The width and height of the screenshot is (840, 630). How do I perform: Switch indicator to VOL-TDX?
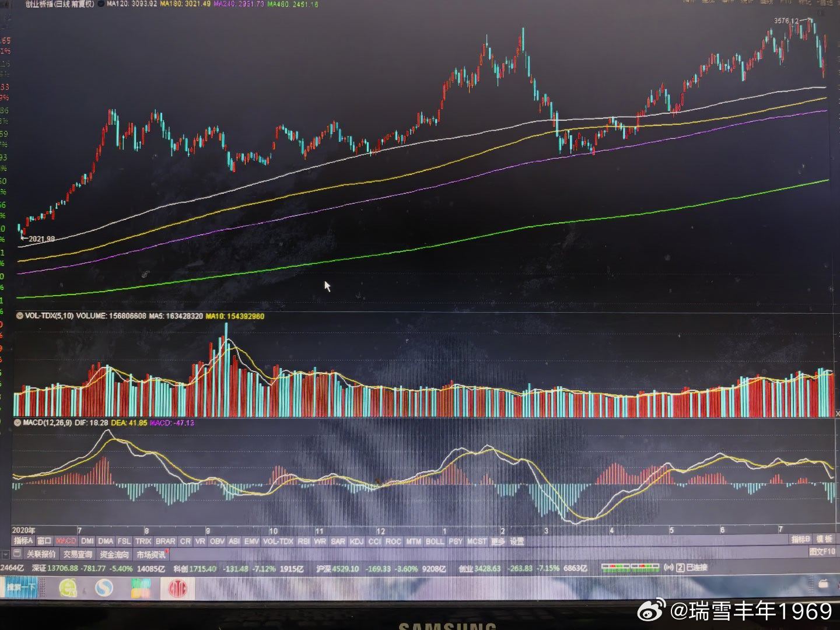pyautogui.click(x=278, y=541)
